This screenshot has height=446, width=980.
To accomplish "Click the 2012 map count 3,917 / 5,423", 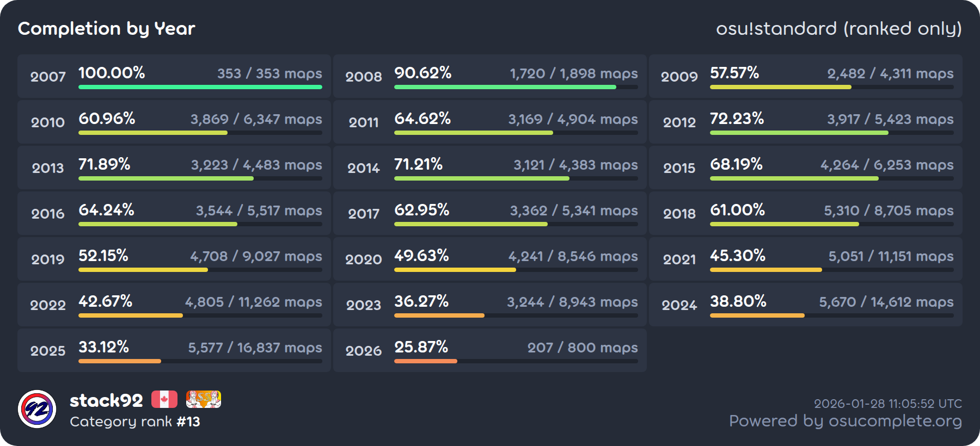I will [x=890, y=119].
